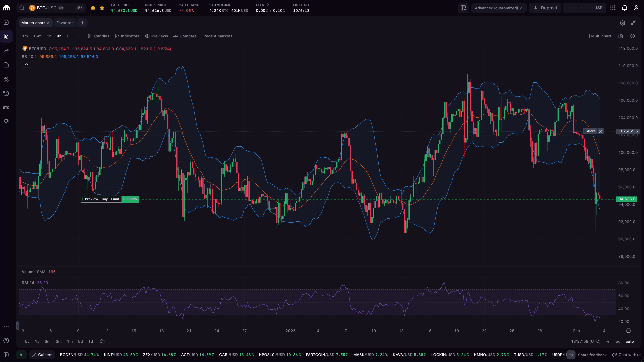Open the Indicators menu
The image size is (644, 362).
(127, 36)
